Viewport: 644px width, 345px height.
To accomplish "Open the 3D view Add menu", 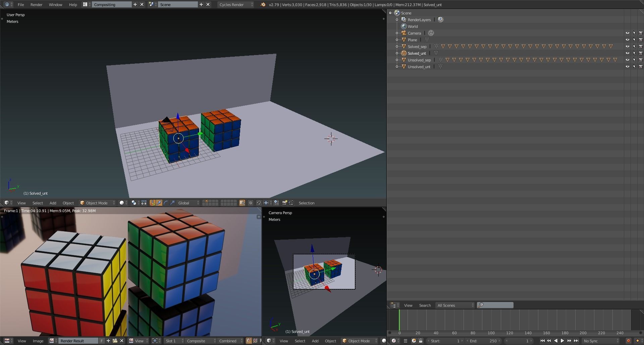I will 53,203.
